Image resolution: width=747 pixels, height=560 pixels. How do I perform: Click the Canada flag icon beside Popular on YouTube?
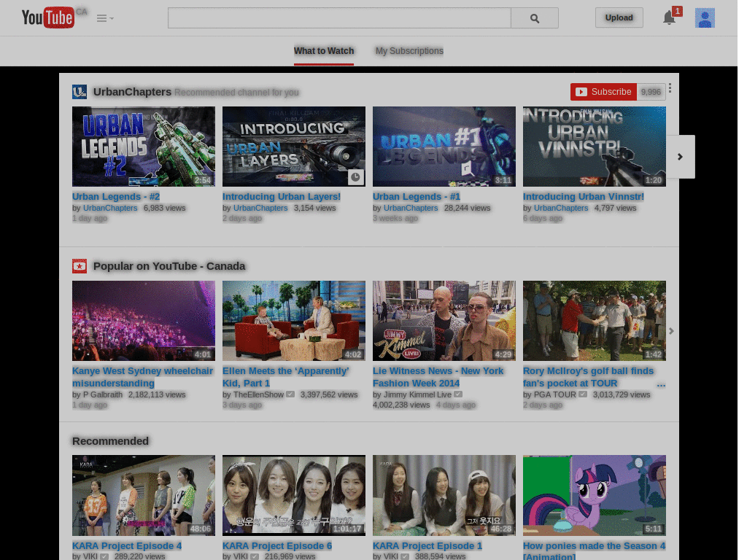point(80,266)
